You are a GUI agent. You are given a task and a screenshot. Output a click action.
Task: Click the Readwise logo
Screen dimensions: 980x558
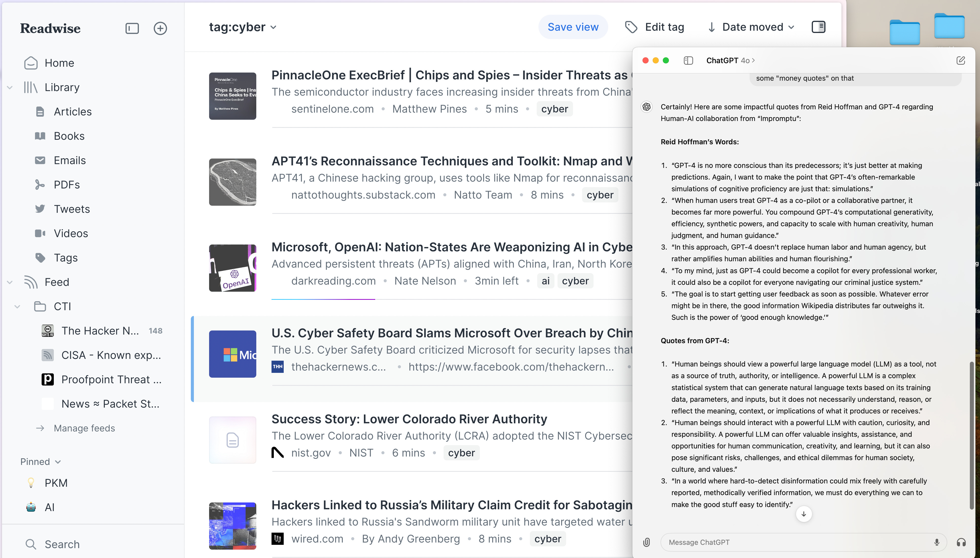[50, 28]
